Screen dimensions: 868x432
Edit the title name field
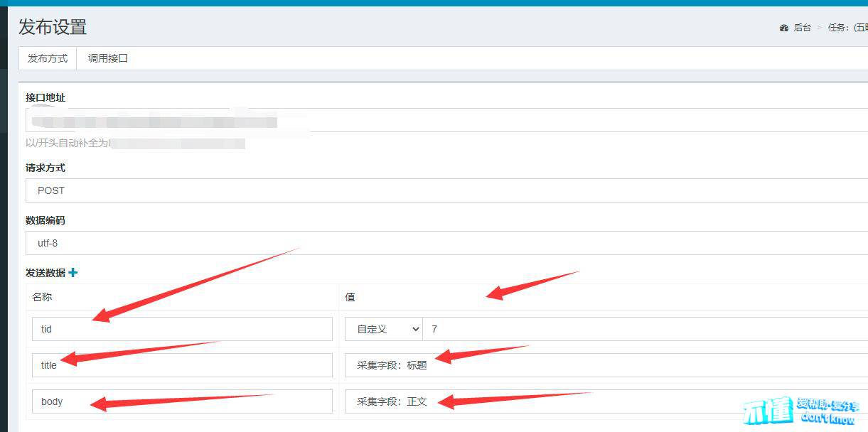coord(182,365)
